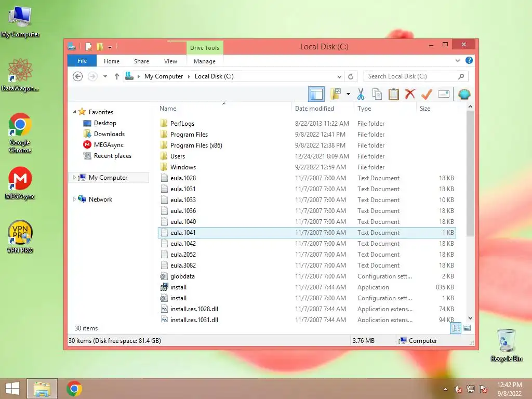Open the address bar history dropdown
532x399 pixels.
(x=339, y=76)
